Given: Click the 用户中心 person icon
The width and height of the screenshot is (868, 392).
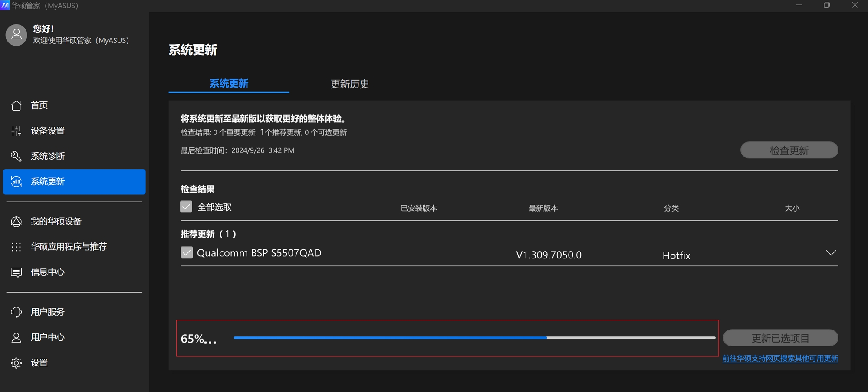Looking at the screenshot, I should point(16,337).
